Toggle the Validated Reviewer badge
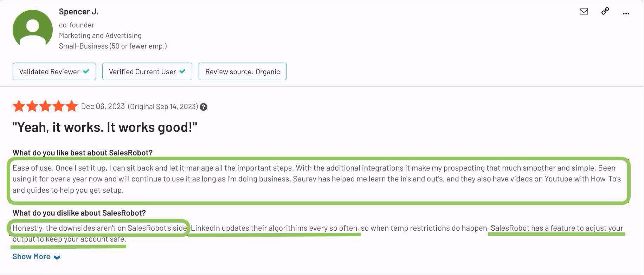644x275 pixels. 54,71
